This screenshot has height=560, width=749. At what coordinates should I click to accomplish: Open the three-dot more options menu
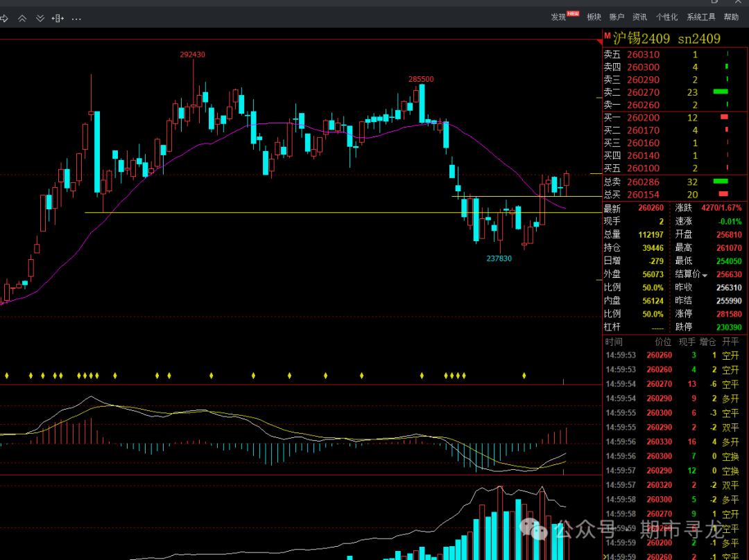76,19
